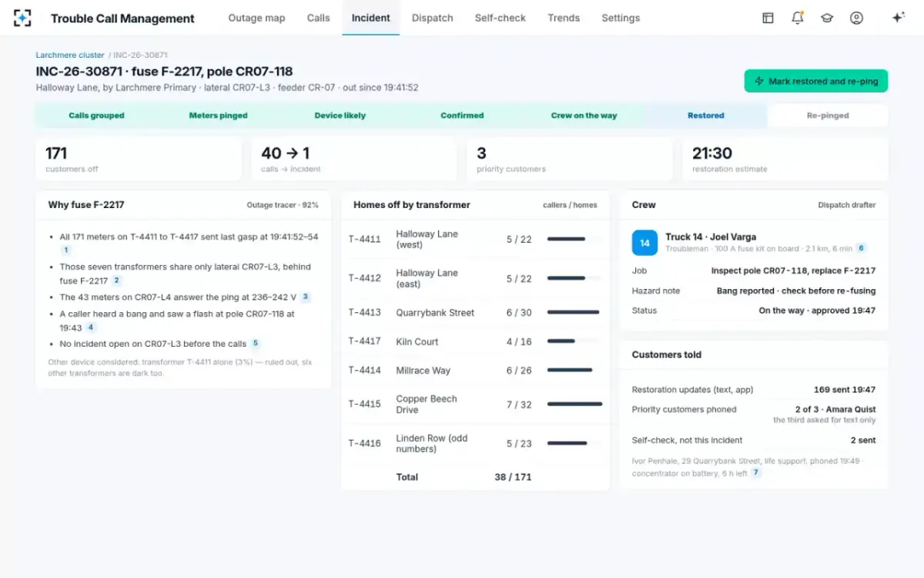
Task: Click the Dispatch drafter label
Action: pos(847,205)
